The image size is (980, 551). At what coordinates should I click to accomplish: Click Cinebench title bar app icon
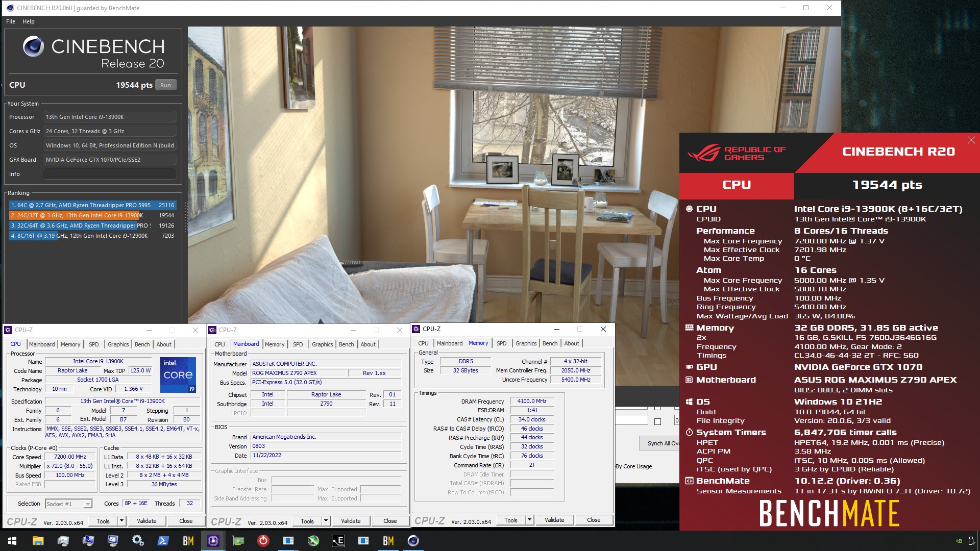(x=10, y=8)
